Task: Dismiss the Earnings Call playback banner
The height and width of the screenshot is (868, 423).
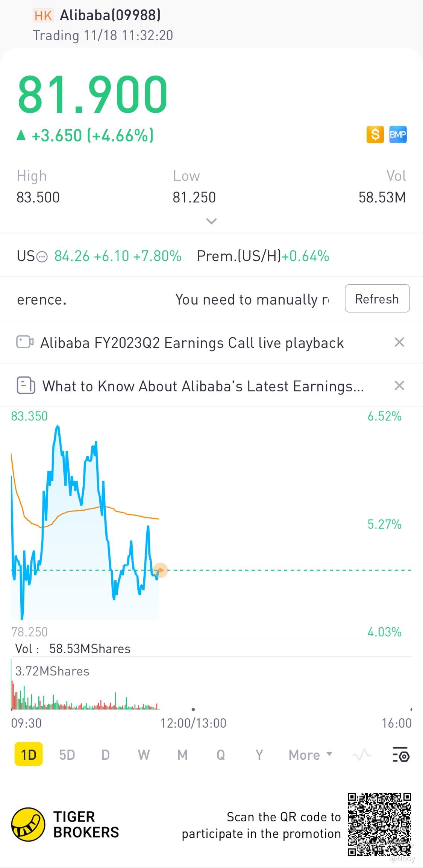Action: 399,342
